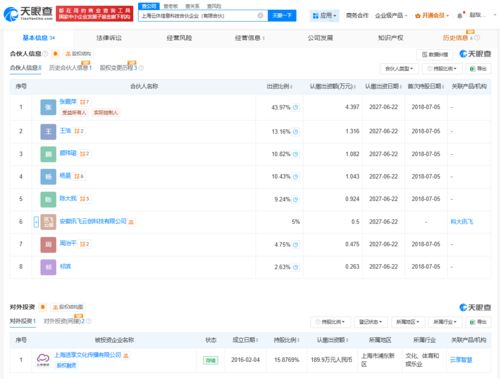Click the info icon beside 10.43% ratio
Screen dimensions: 500x379
coord(295,177)
